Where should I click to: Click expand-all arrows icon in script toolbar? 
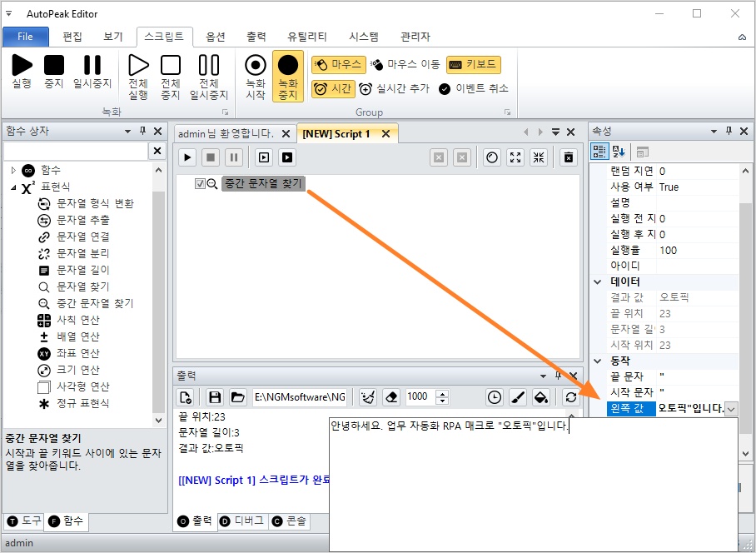515,157
